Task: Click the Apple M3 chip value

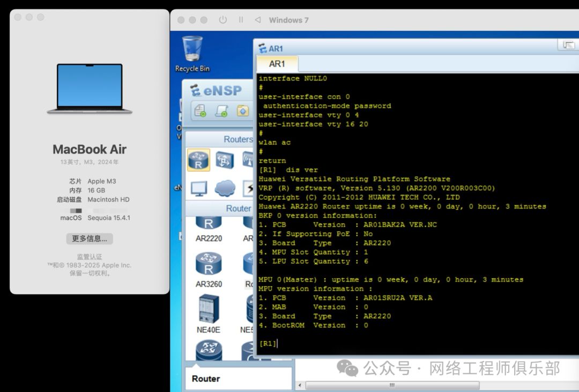Action: pyautogui.click(x=101, y=181)
